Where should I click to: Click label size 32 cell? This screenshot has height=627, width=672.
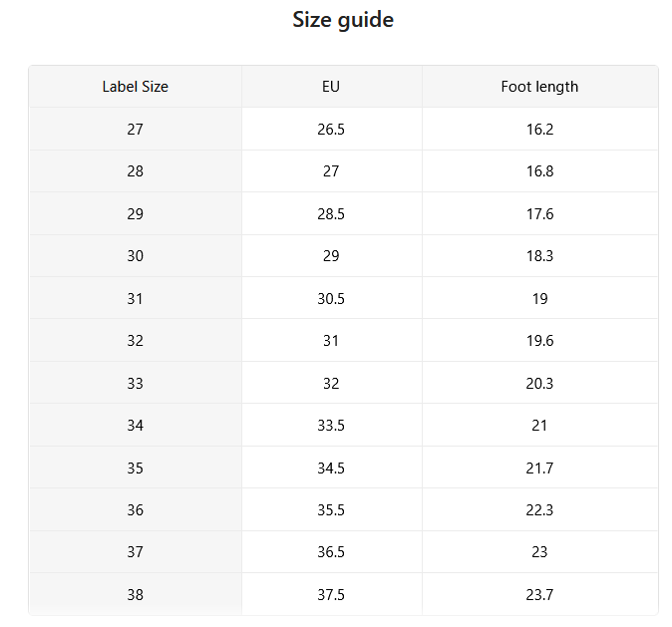[x=135, y=341]
